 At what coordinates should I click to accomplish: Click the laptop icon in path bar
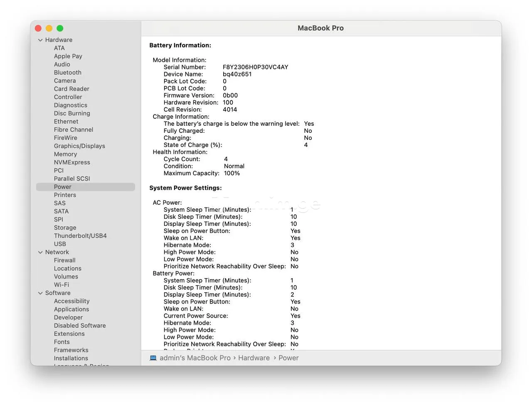point(153,358)
